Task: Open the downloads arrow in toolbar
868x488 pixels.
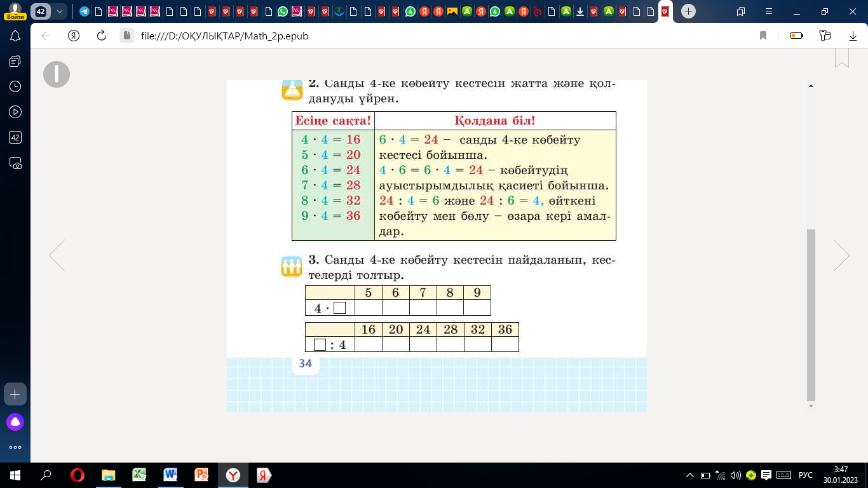Action: pos(853,36)
